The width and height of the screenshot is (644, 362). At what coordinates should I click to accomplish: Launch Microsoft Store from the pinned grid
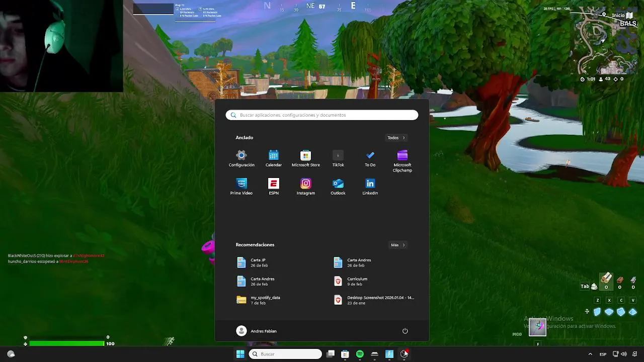(306, 158)
